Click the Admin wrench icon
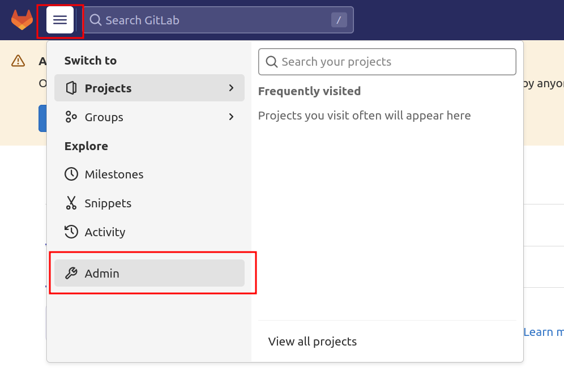Viewport: 564px width, 392px height. click(71, 274)
